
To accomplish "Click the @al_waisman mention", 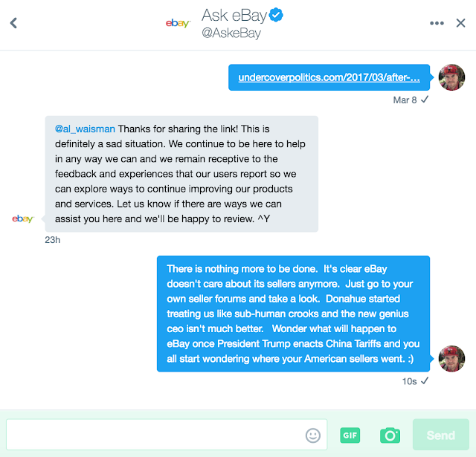I will coord(85,129).
